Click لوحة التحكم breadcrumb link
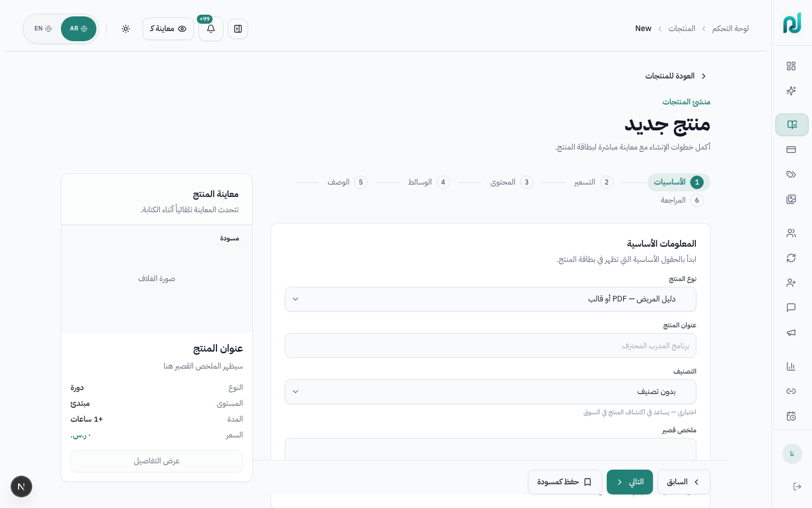Screen dimensions: 812x508 [x=730, y=29]
